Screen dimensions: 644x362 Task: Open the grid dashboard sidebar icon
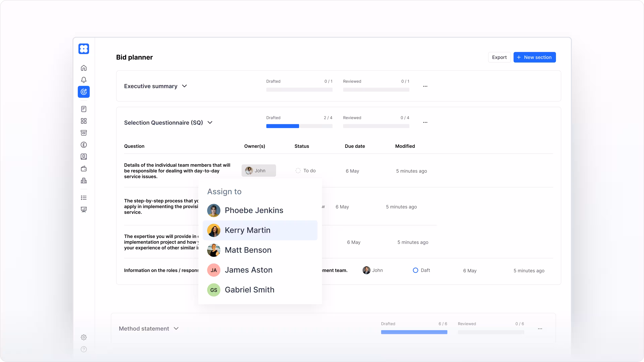pos(84,121)
